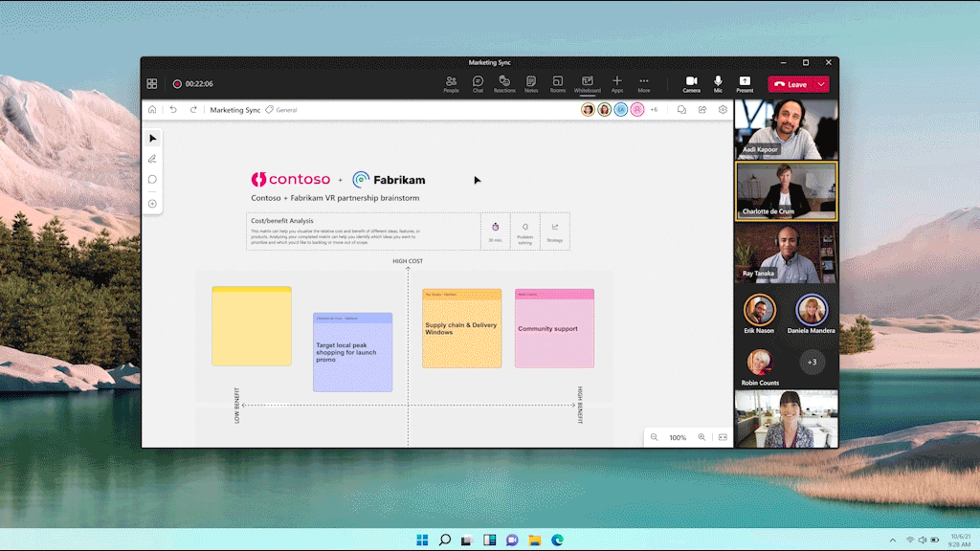Open whiteboard comments icon

click(681, 109)
